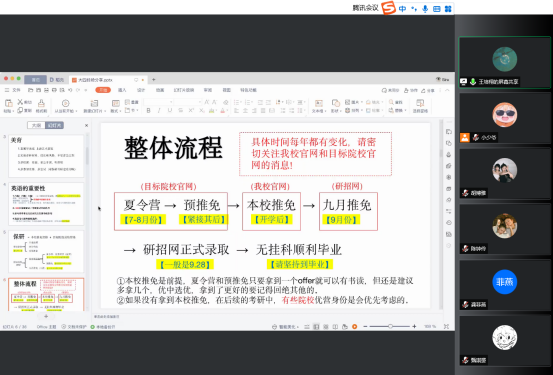Viewport: 553px width, 375px height.
Task: Click the Cut scissors icon
Action: (20, 102)
